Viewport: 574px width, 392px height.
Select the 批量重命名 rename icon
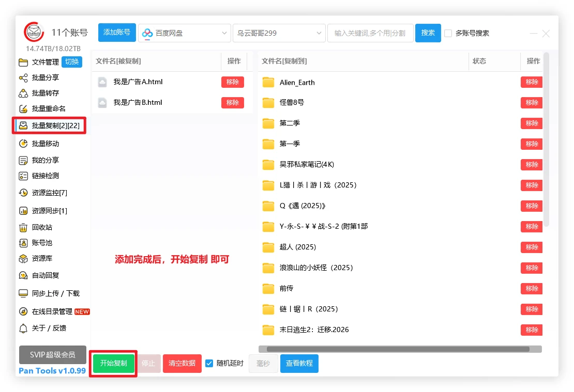pyautogui.click(x=23, y=109)
